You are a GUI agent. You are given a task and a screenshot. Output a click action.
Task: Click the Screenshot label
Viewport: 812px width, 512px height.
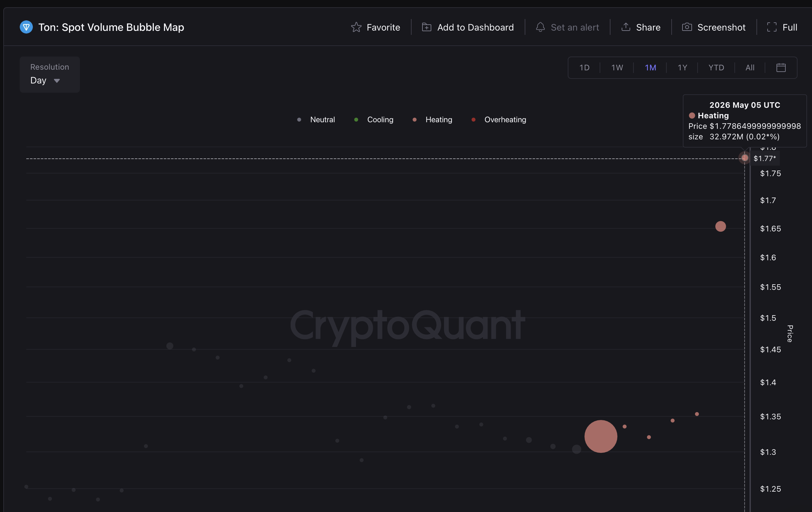tap(721, 27)
